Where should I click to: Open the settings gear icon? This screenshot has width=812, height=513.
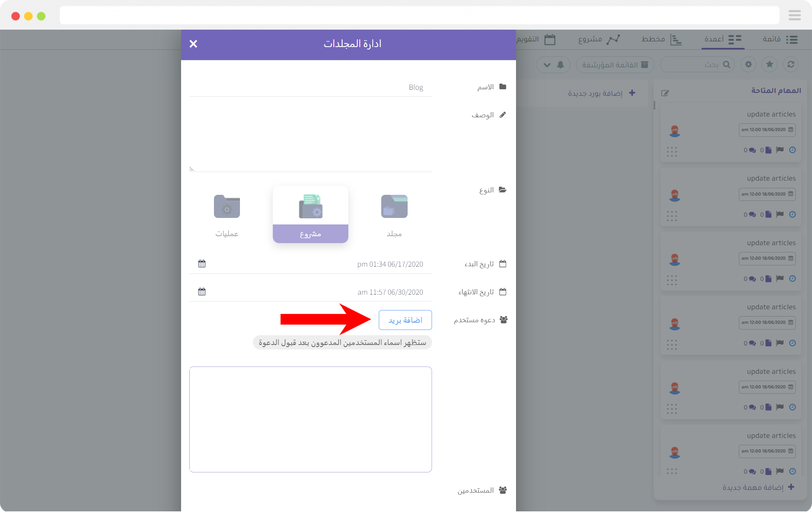tap(748, 65)
